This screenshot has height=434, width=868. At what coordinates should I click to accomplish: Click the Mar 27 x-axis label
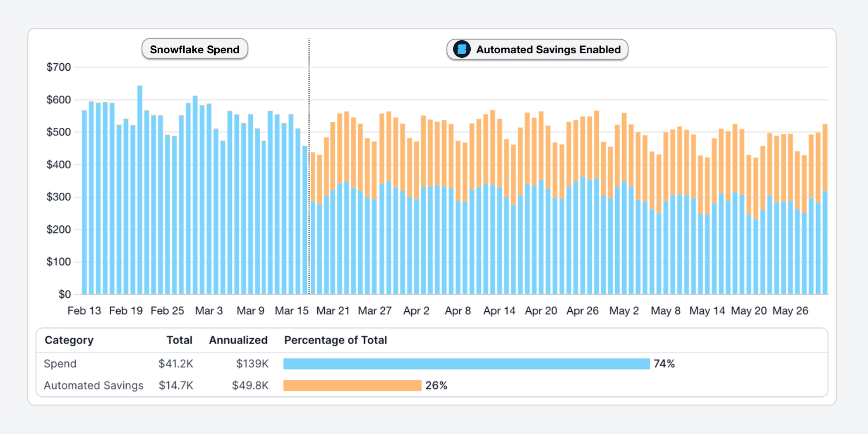[375, 310]
